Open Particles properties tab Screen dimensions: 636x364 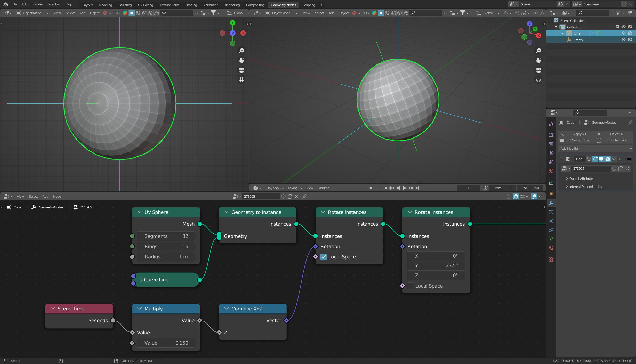551,212
